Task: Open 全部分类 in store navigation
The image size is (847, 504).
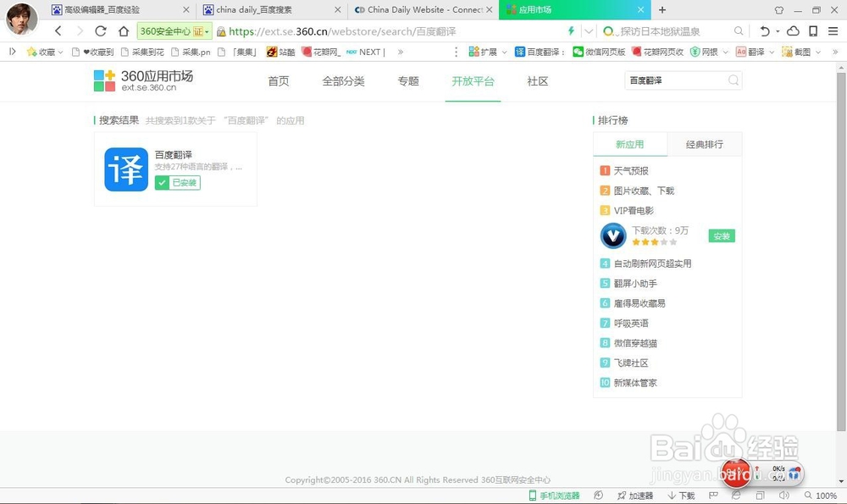Action: pos(344,81)
